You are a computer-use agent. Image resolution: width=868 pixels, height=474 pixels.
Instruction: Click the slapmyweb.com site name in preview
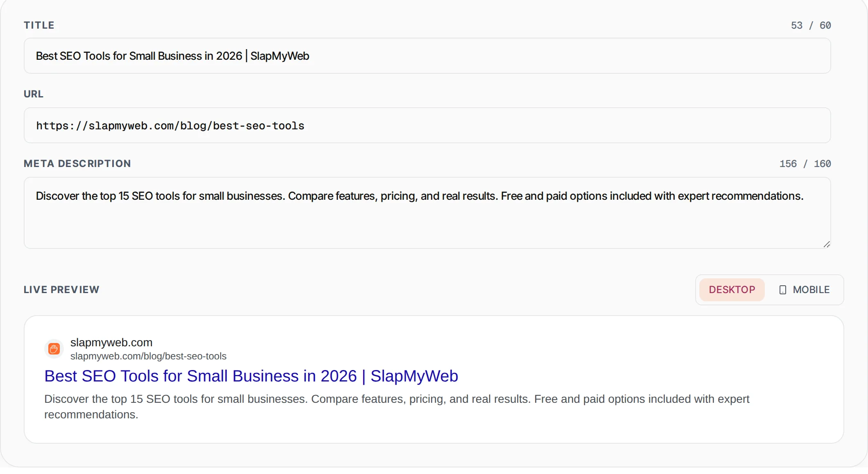coord(111,342)
